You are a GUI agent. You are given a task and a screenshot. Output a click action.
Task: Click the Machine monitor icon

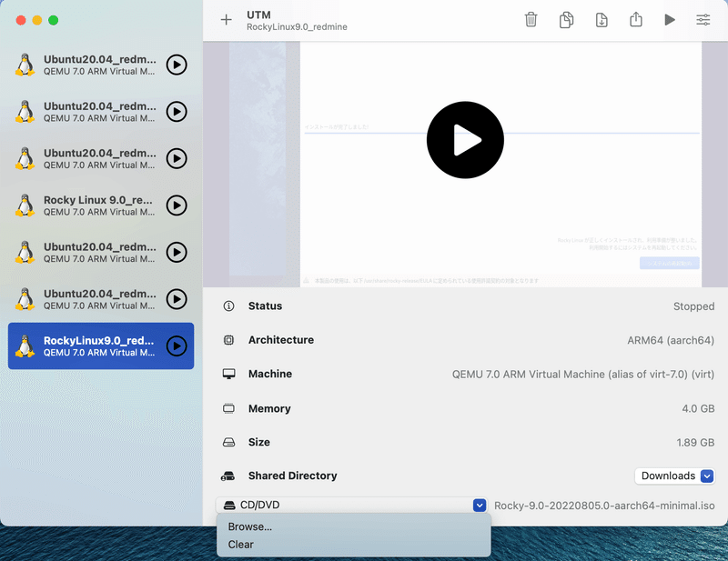229,374
